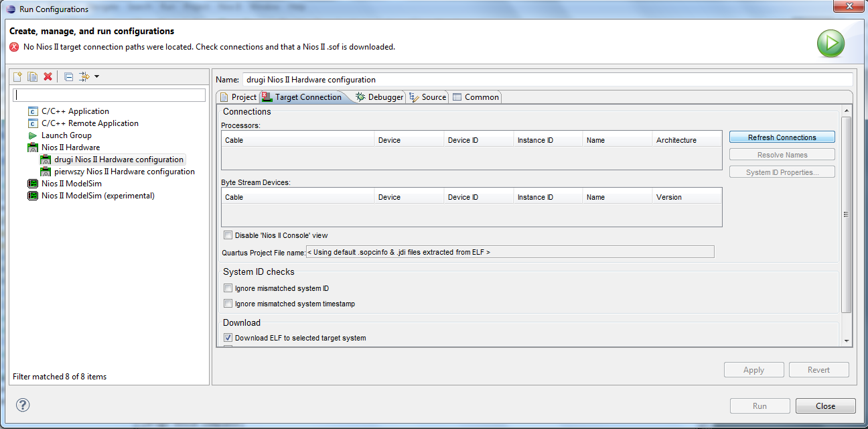Uncheck Download ELF to selected target system

228,338
